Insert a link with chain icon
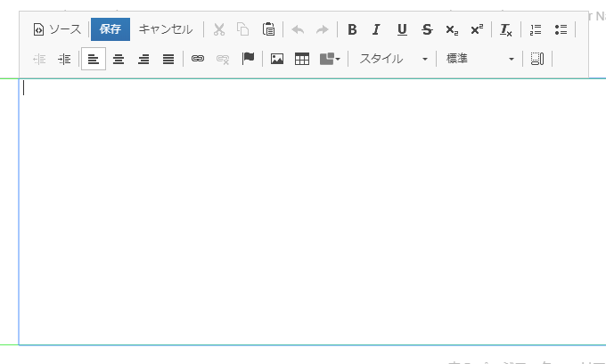Image resolution: width=606 pixels, height=364 pixels. point(198,59)
